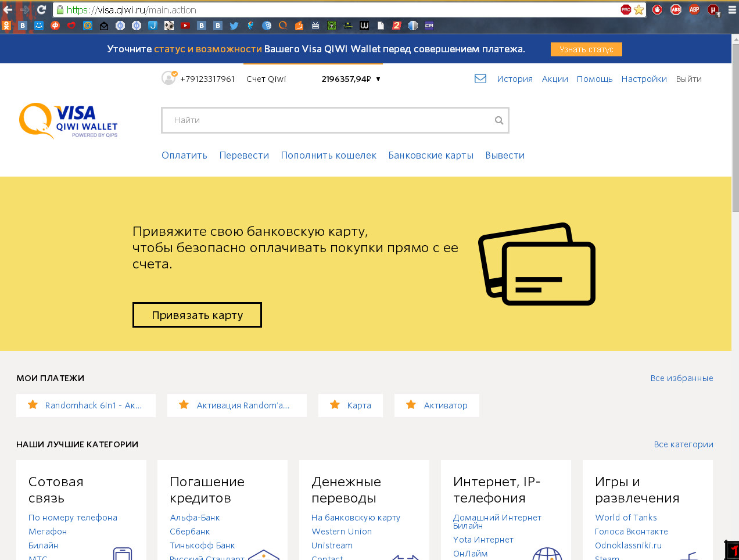
Task: Open Домашний Интернет Билайн link
Action: [497, 521]
